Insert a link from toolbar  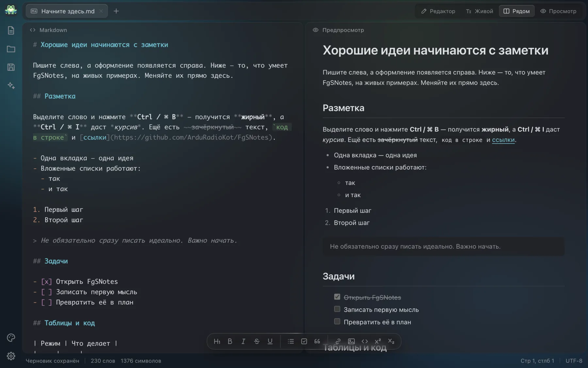pyautogui.click(x=338, y=341)
